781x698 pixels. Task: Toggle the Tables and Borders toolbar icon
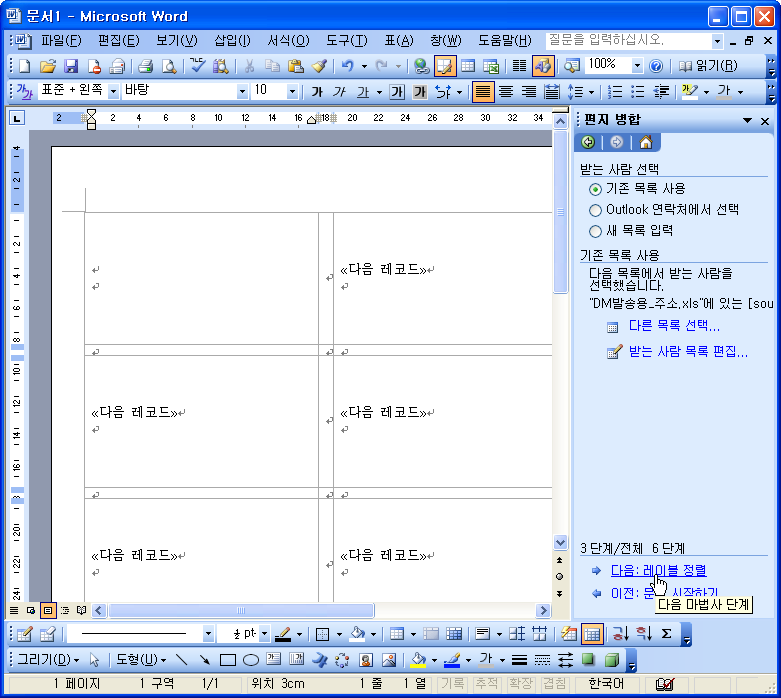coord(445,66)
